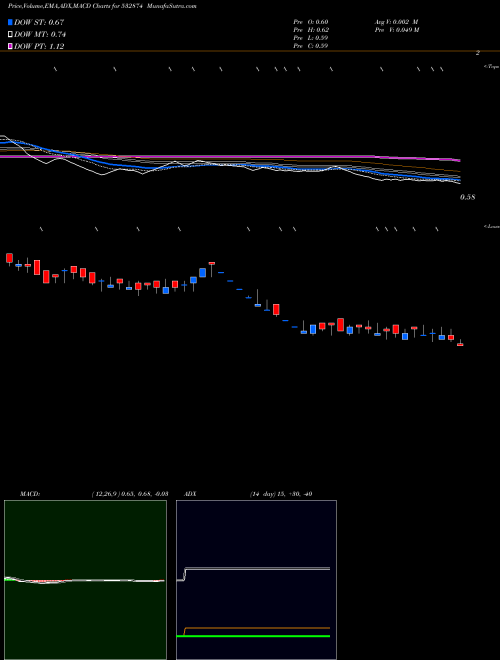Select the 'DOW ST: 0.67' label
500x660 pixels.
click(39, 22)
